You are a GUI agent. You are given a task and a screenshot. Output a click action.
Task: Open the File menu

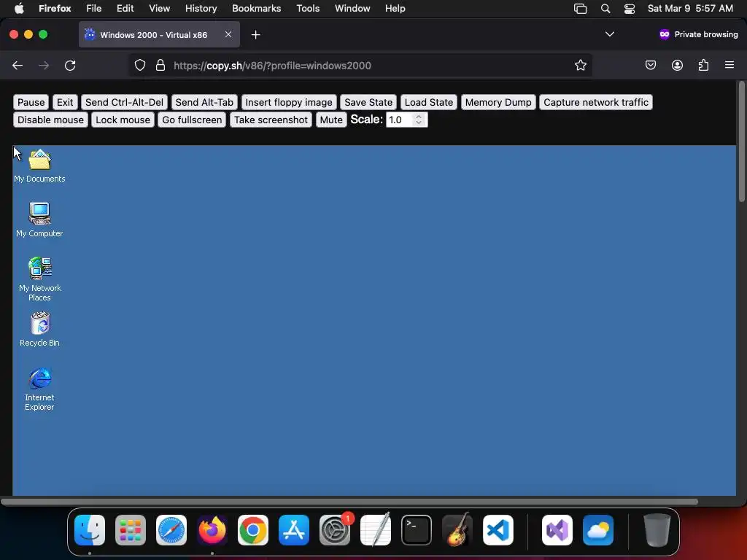tap(94, 9)
